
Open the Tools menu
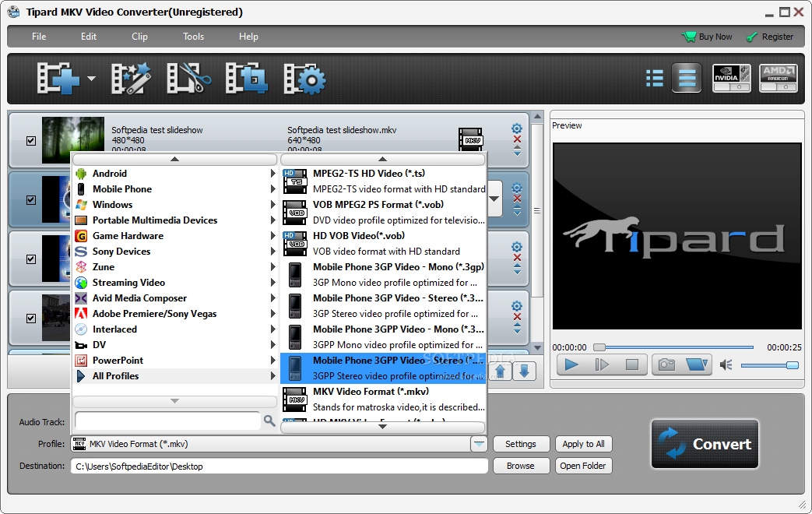point(193,37)
